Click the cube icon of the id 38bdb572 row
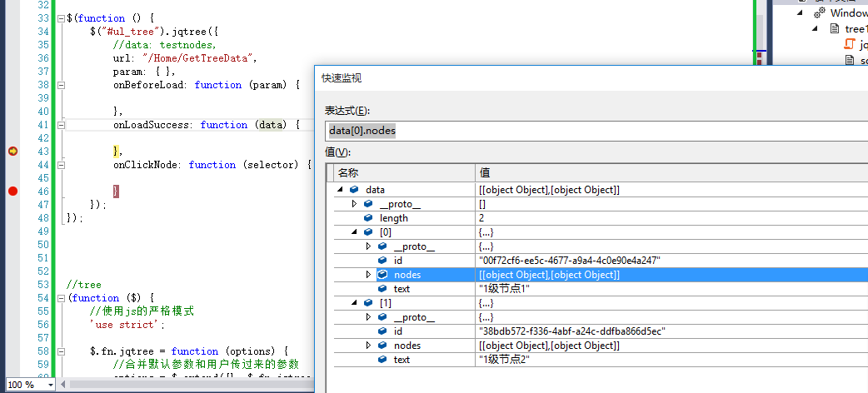The width and height of the screenshot is (868, 393). click(382, 331)
